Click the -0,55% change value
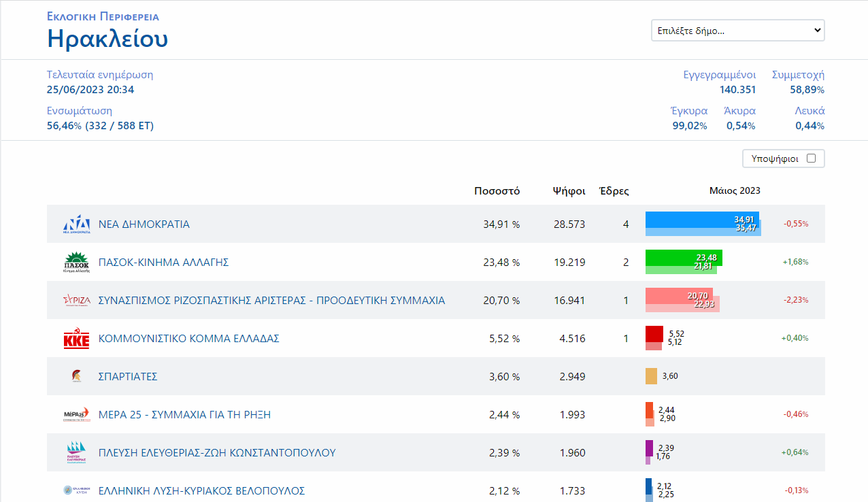 tap(796, 224)
